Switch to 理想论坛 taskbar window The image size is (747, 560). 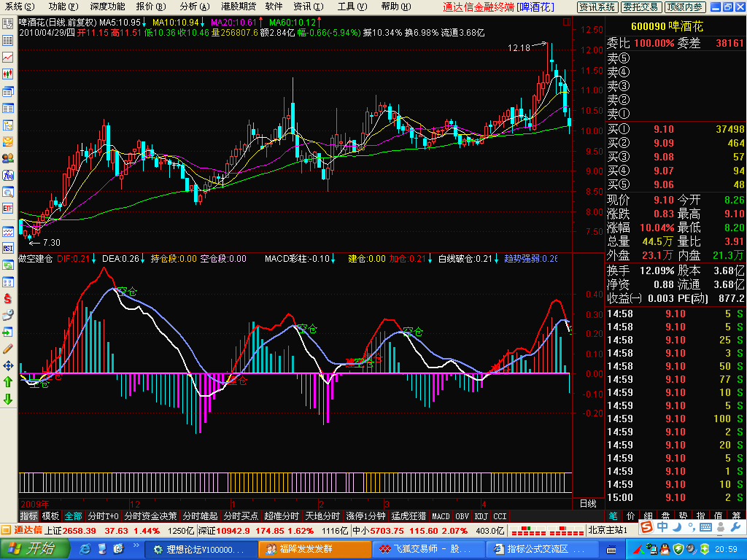(201, 549)
